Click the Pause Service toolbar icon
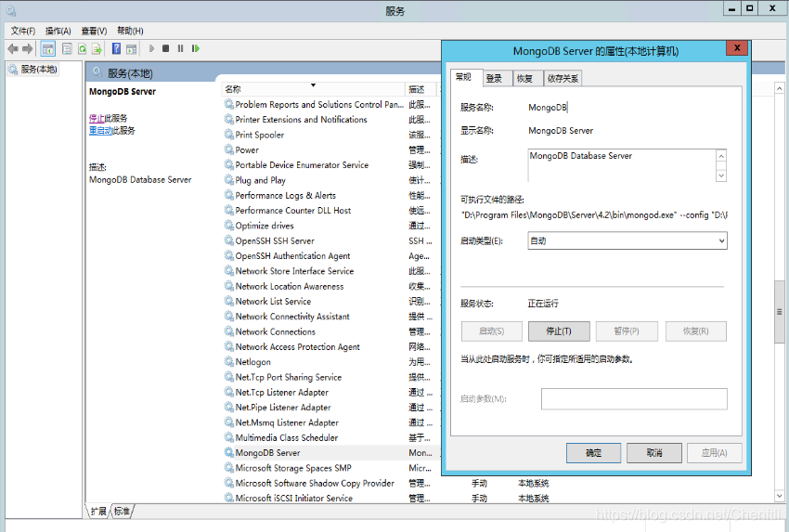This screenshot has width=789, height=532. [180, 49]
